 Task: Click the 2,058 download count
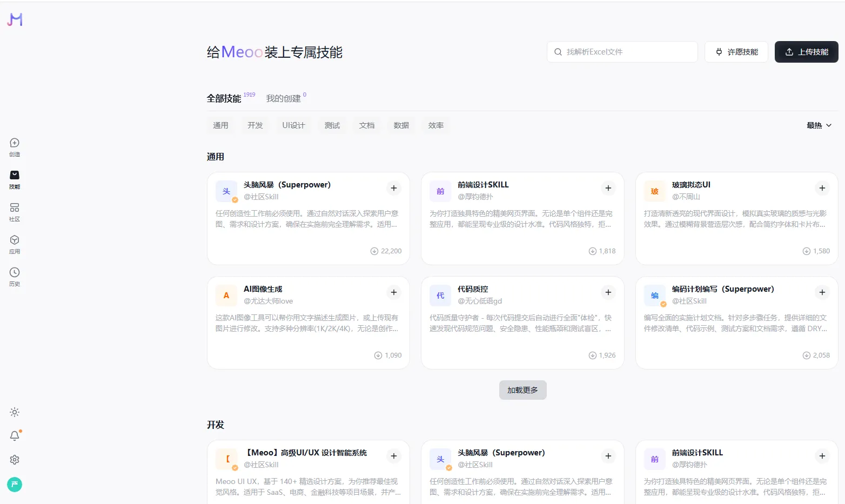[x=821, y=355]
